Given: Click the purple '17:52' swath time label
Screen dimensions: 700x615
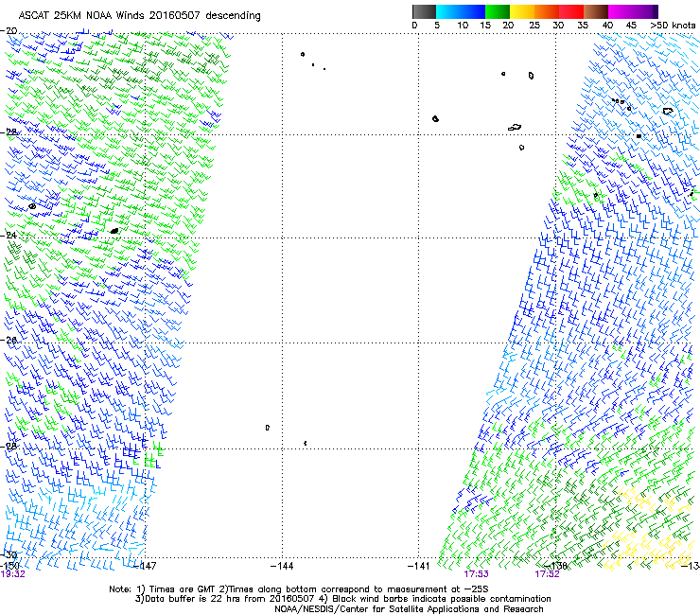Looking at the screenshot, I should pyautogui.click(x=548, y=574).
